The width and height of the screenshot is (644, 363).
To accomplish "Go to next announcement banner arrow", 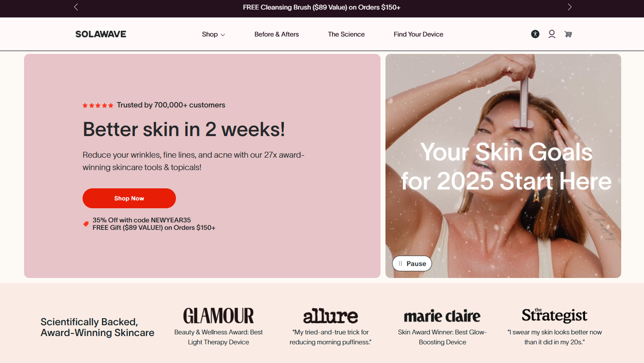I will click(570, 7).
